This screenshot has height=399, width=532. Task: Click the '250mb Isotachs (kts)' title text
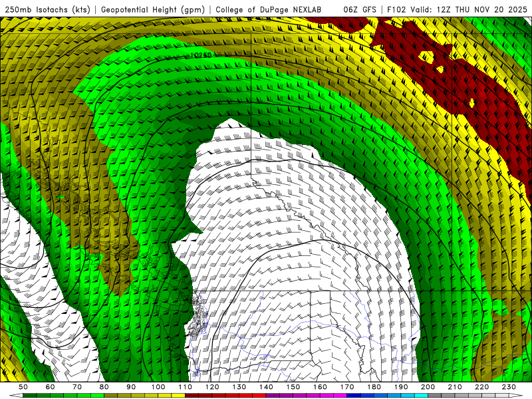pyautogui.click(x=47, y=9)
